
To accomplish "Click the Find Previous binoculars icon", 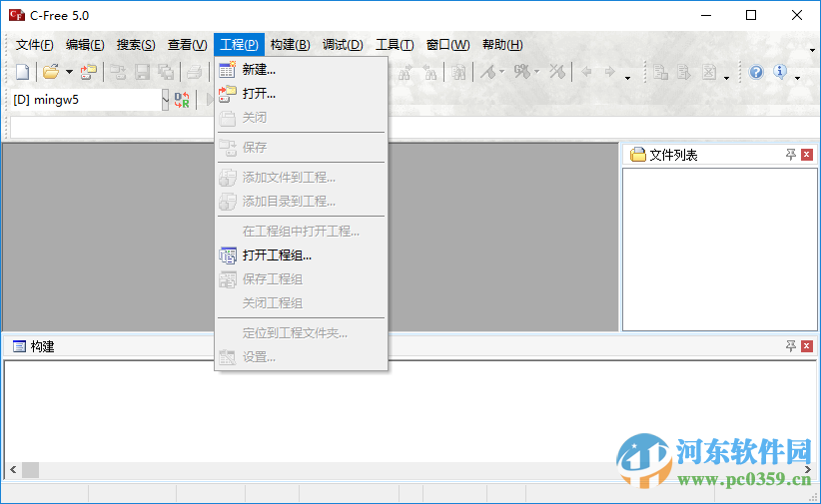I will [x=429, y=72].
